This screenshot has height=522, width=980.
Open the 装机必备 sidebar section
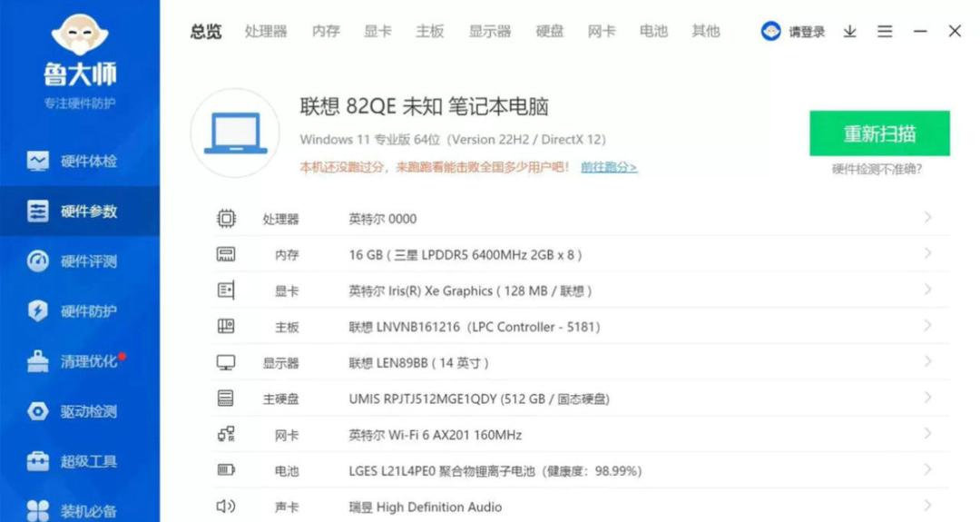click(79, 510)
